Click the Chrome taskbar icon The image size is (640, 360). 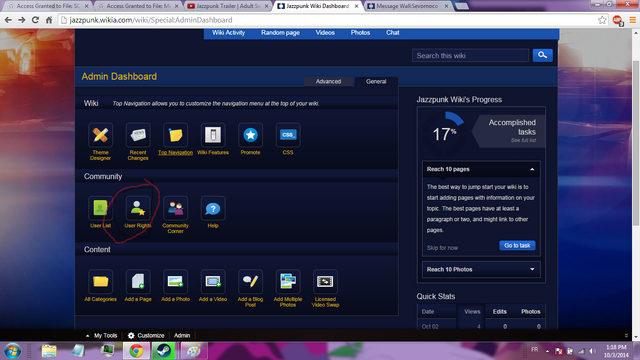pyautogui.click(x=136, y=351)
